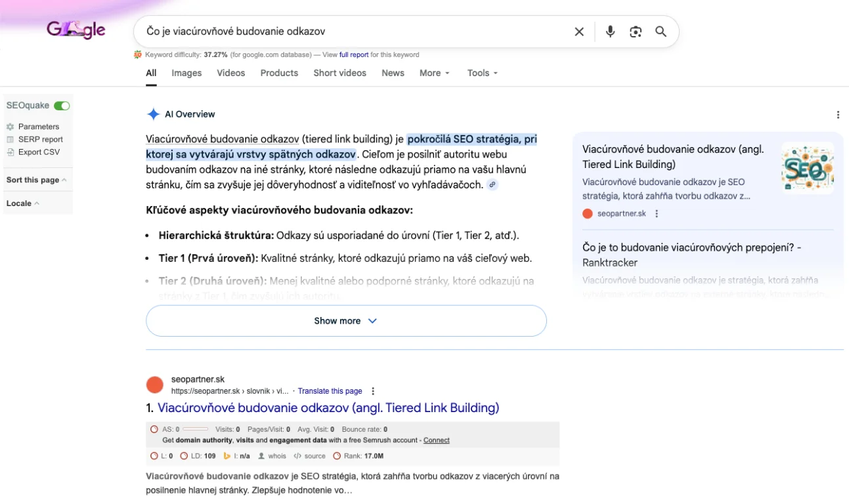Expand the Locale section
This screenshot has width=849, height=504.
click(23, 203)
